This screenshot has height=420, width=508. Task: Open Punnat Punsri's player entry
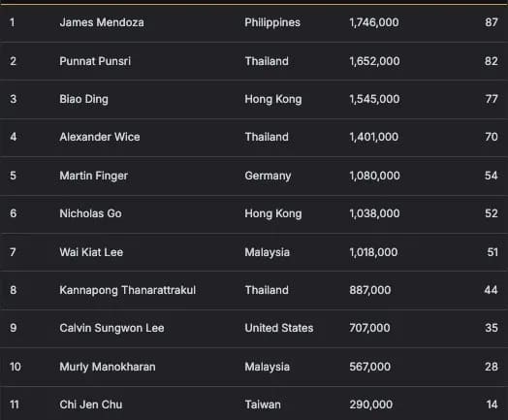pos(95,61)
